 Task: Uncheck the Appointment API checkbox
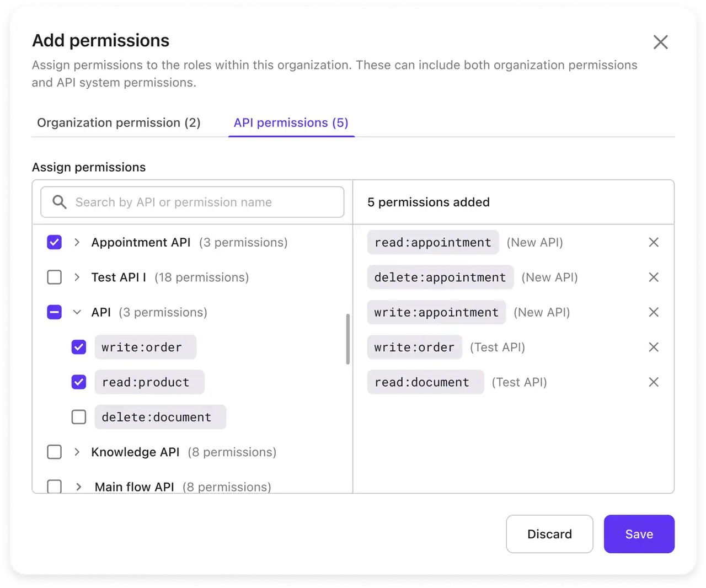tap(54, 242)
